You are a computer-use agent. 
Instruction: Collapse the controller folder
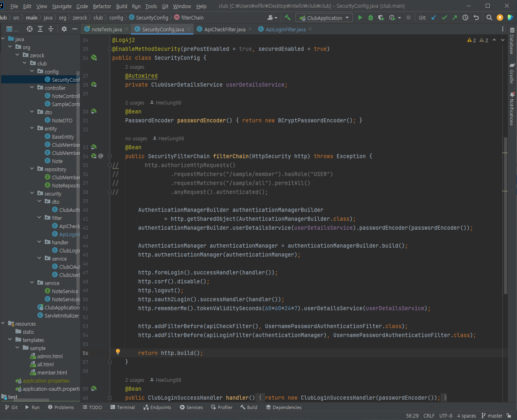pyautogui.click(x=32, y=87)
